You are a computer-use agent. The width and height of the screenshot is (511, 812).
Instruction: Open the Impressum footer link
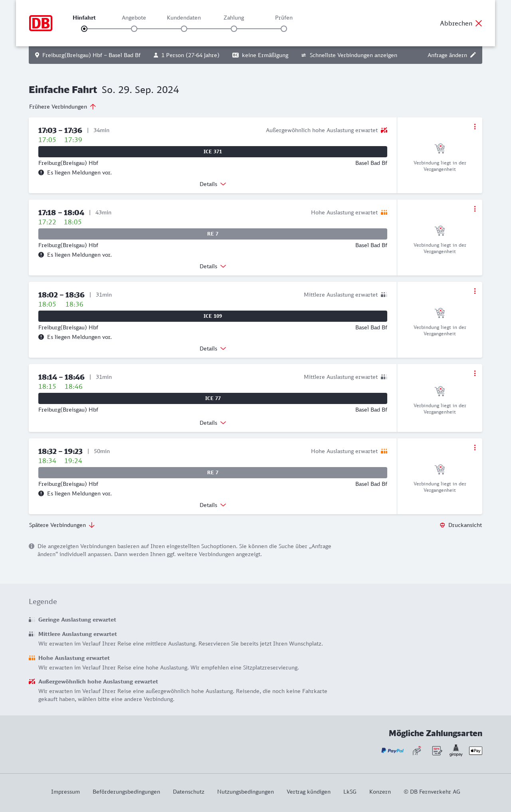(x=65, y=792)
